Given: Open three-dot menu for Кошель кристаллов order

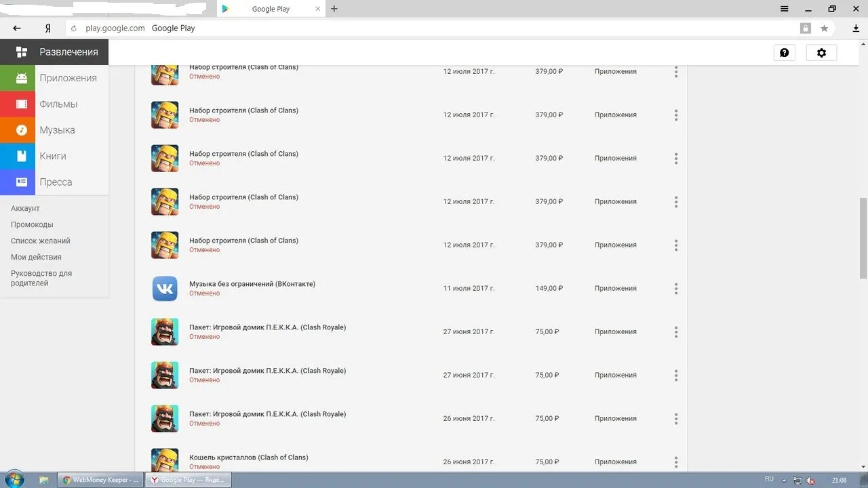Looking at the screenshot, I should (676, 462).
